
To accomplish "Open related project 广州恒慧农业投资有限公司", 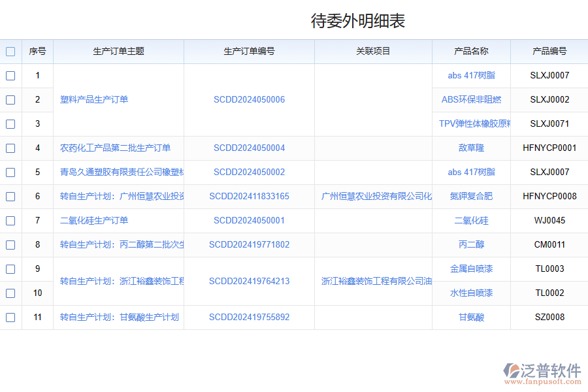I will click(376, 197).
